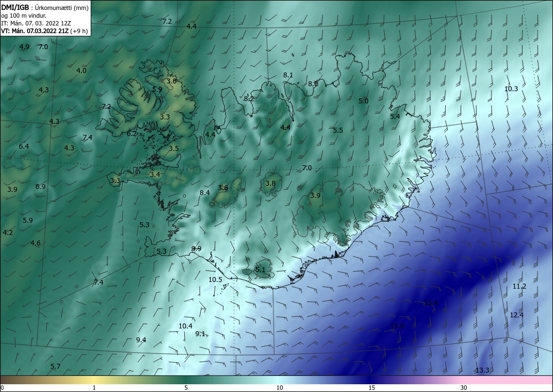Click the 9.4 value label
The width and height of the screenshot is (553, 392).
click(x=141, y=340)
